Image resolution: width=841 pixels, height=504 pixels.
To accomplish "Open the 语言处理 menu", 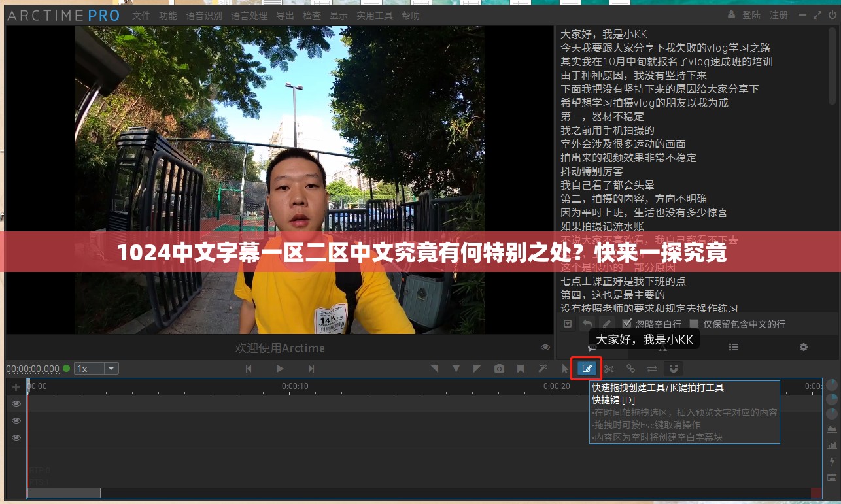I will (249, 15).
